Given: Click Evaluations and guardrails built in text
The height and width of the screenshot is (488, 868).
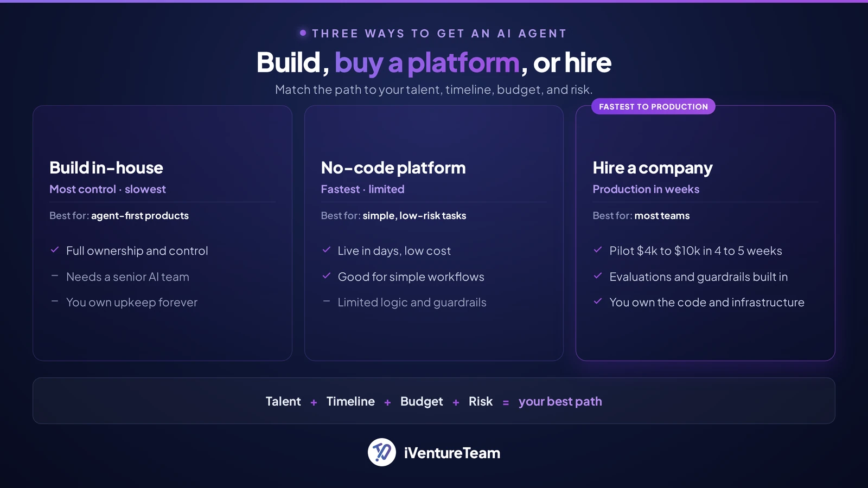Looking at the screenshot, I should point(699,277).
